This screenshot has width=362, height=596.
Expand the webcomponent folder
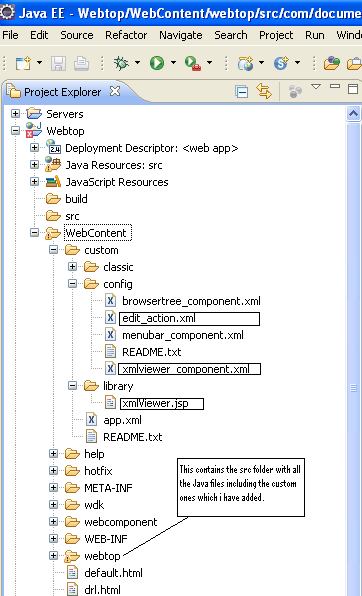point(53,522)
